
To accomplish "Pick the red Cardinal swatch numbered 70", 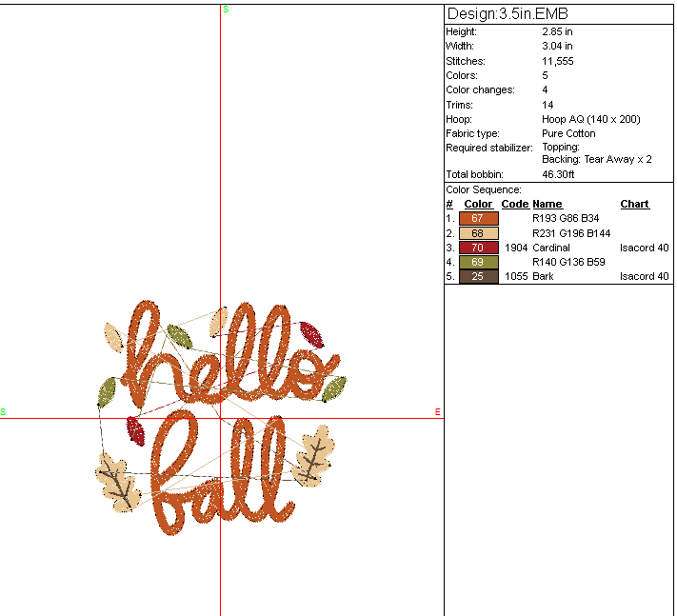I will 478,248.
